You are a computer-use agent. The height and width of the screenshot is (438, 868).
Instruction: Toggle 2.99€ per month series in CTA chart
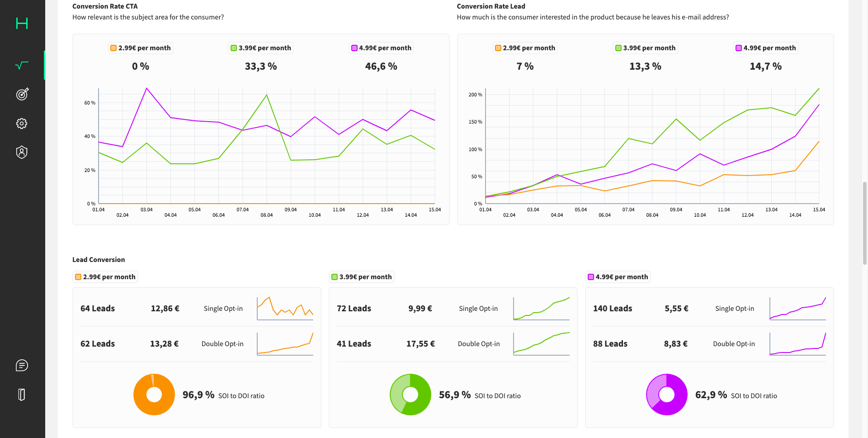[141, 48]
